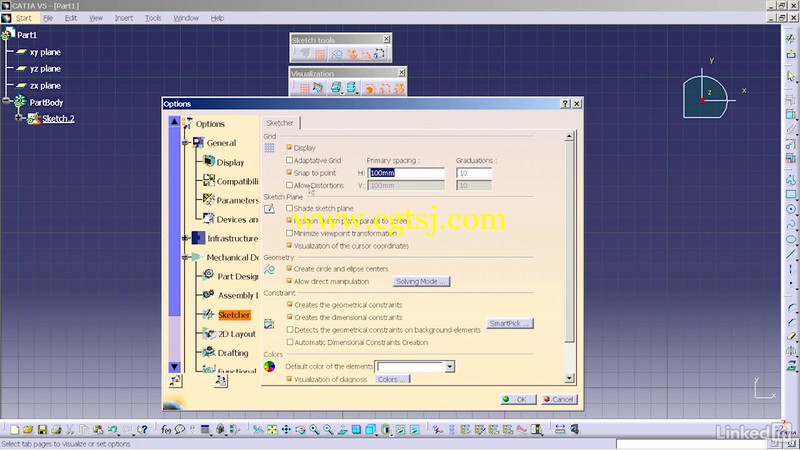Click Diagnostics icon in Visualization toolbar
The image size is (800, 450).
pyautogui.click(x=370, y=88)
